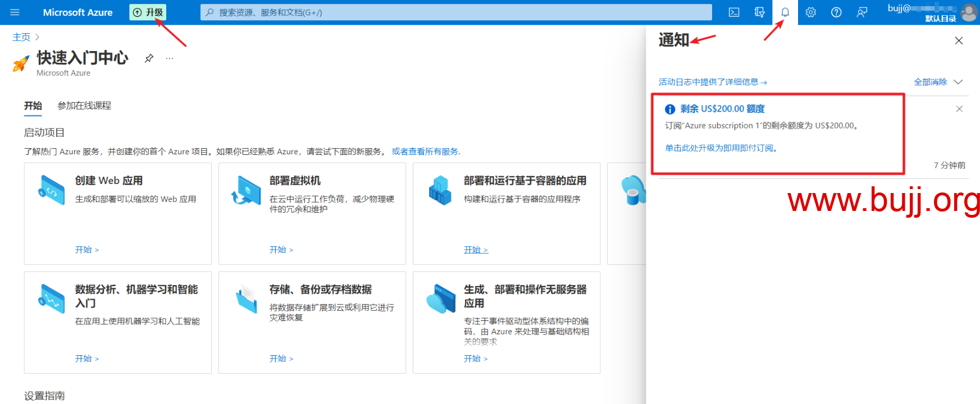
Task: Launch Cloud Shell from the top bar
Action: pyautogui.click(x=733, y=12)
